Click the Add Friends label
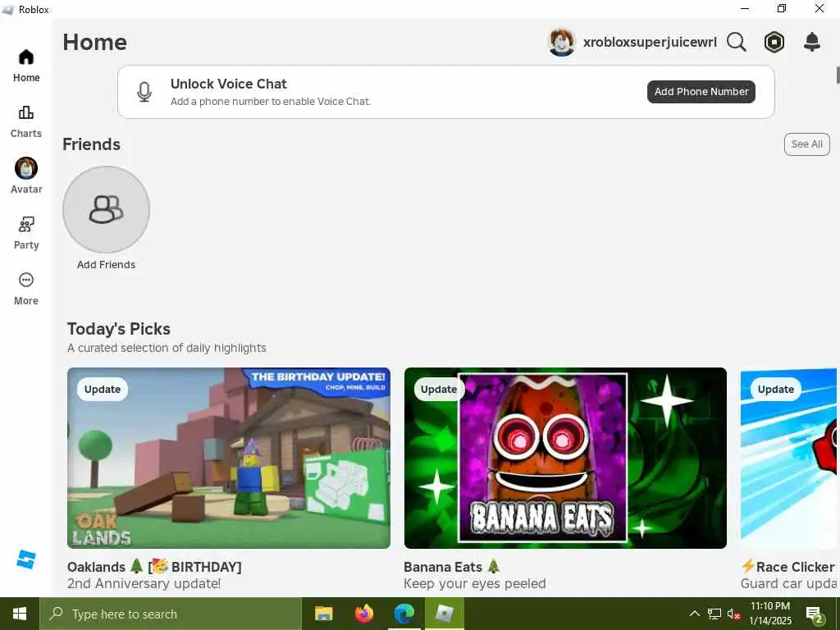The height and width of the screenshot is (630, 840). click(x=106, y=265)
